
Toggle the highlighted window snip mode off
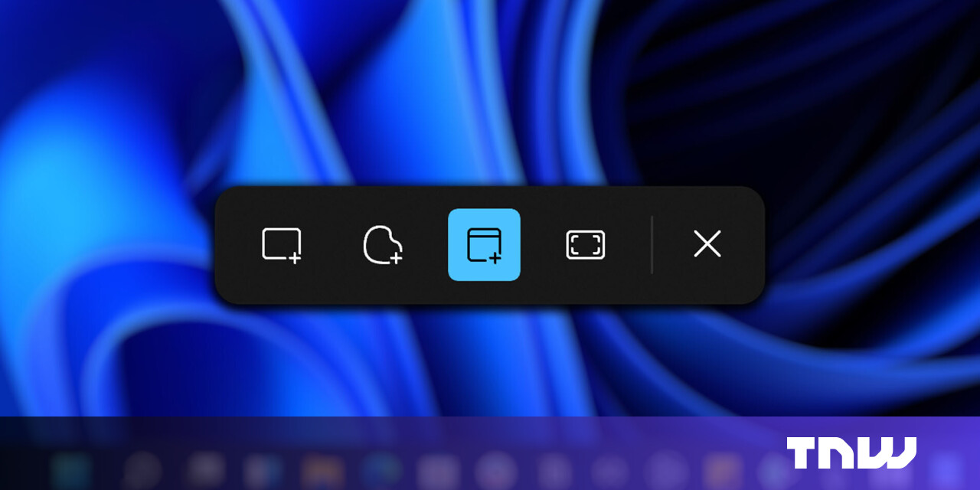(x=484, y=245)
